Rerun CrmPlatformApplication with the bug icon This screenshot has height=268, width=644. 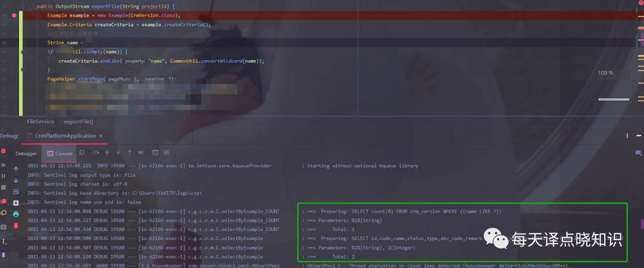tap(4, 151)
